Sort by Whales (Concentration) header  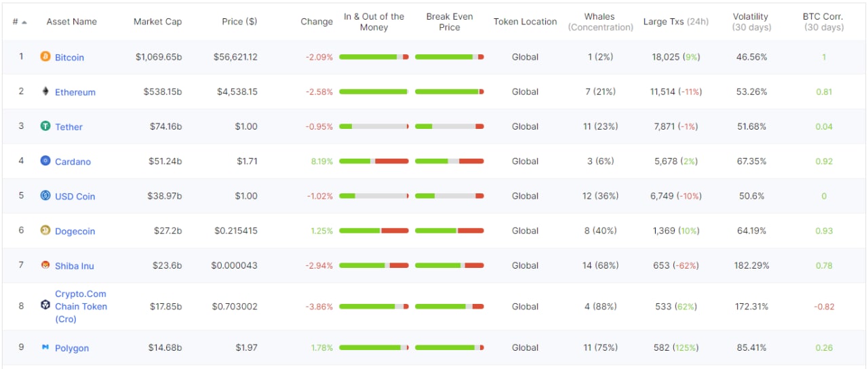coord(600,22)
